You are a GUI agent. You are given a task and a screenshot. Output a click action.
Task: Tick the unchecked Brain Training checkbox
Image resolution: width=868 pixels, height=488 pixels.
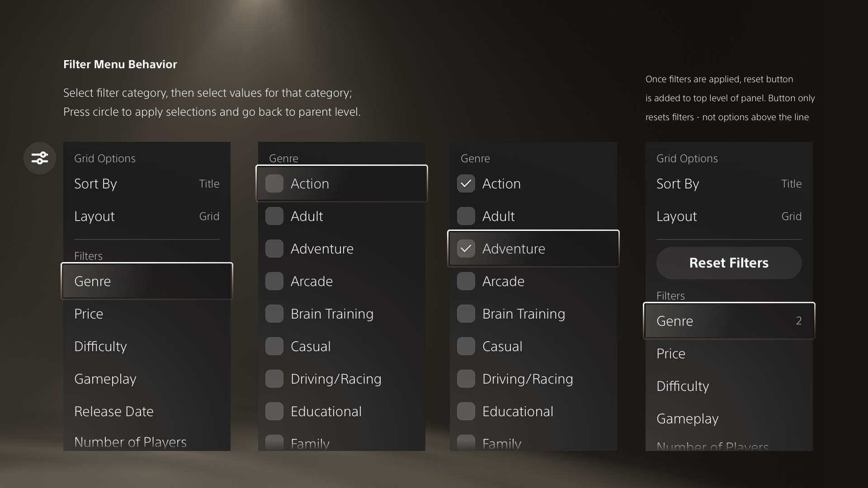(274, 314)
